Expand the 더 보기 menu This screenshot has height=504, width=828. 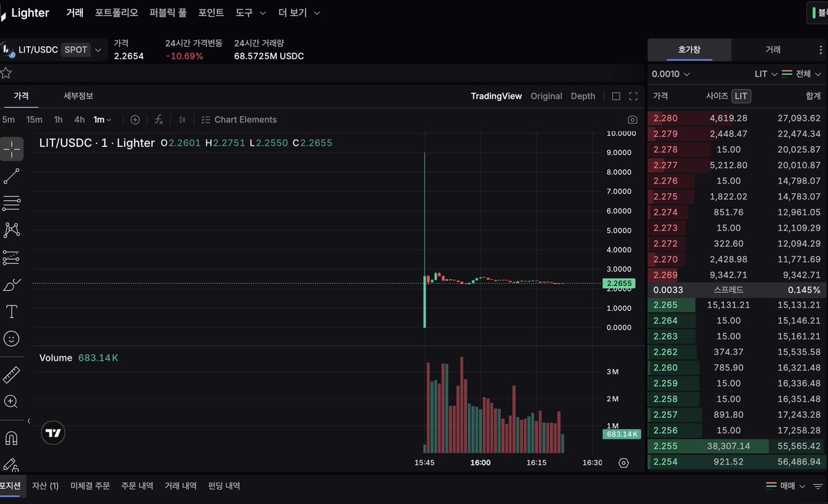tap(299, 13)
